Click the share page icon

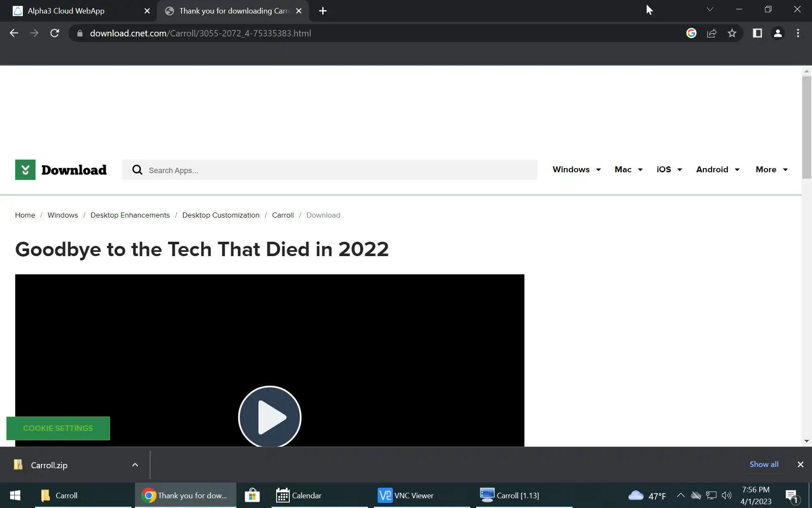tap(712, 33)
